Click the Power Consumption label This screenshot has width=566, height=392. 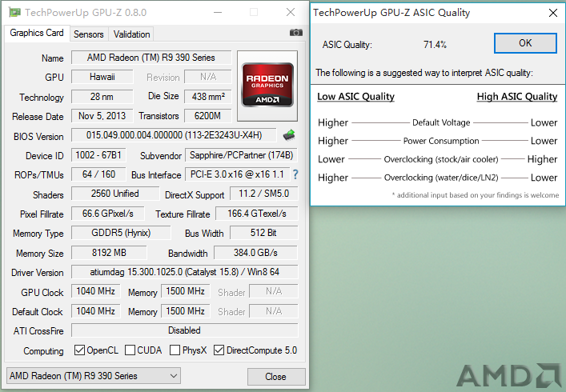pos(441,141)
